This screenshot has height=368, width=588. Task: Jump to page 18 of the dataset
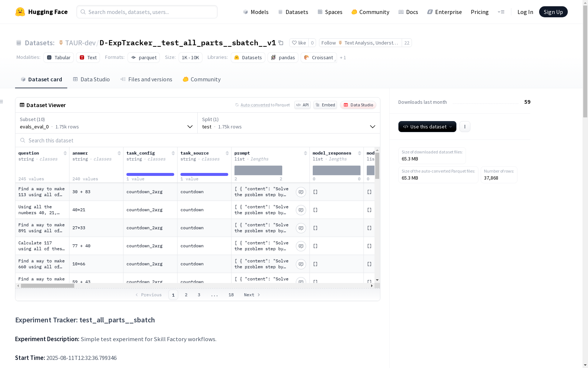(231, 295)
